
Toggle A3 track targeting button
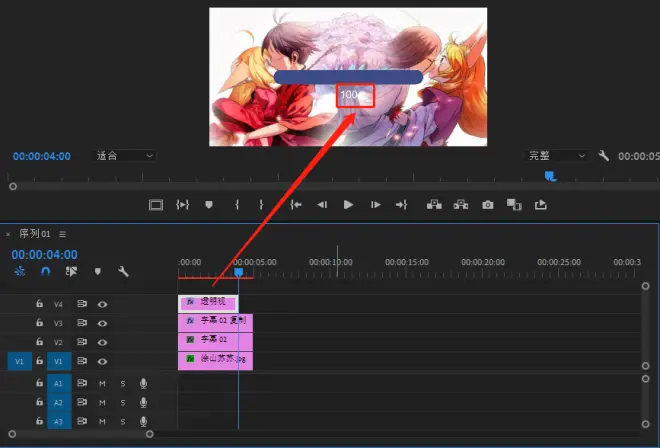tap(59, 421)
